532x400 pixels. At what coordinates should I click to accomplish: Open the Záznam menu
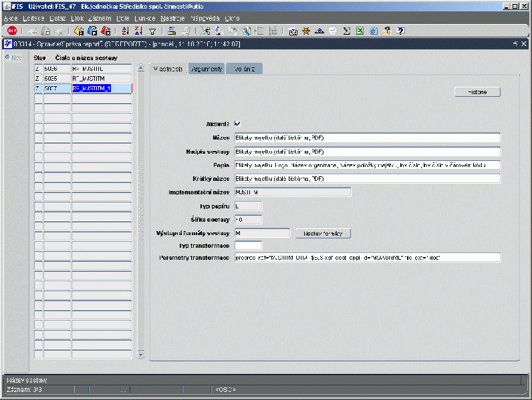(100, 18)
